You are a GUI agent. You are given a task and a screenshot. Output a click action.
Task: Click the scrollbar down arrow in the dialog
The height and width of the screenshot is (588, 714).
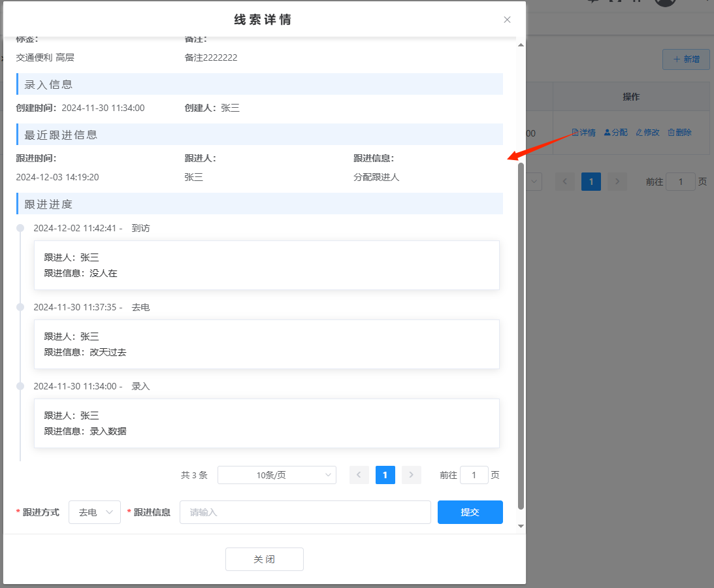click(x=521, y=526)
